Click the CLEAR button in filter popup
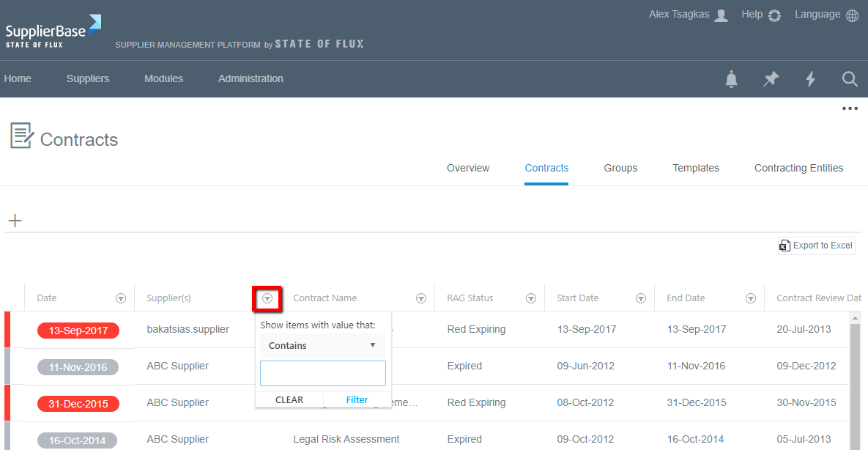The height and width of the screenshot is (450, 868). (289, 399)
